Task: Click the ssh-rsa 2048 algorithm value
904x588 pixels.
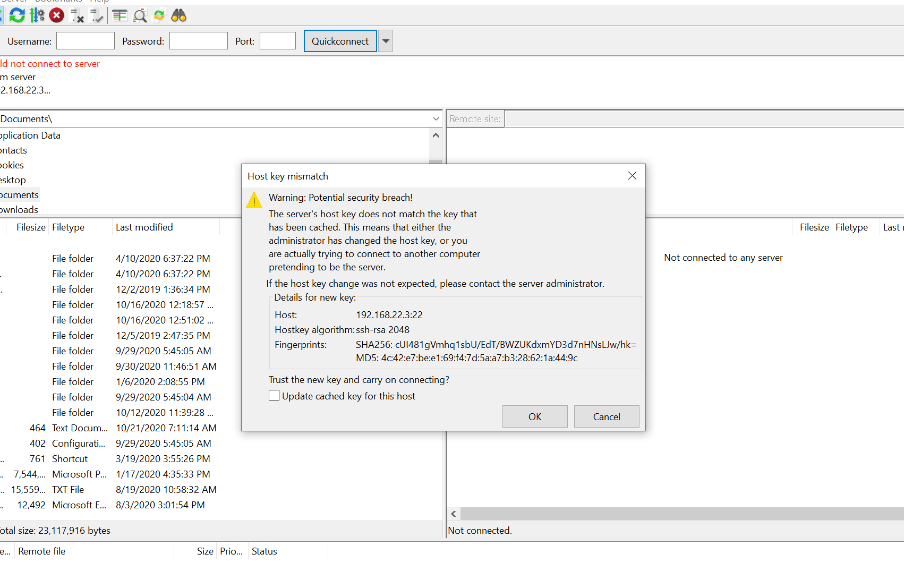Action: point(382,330)
